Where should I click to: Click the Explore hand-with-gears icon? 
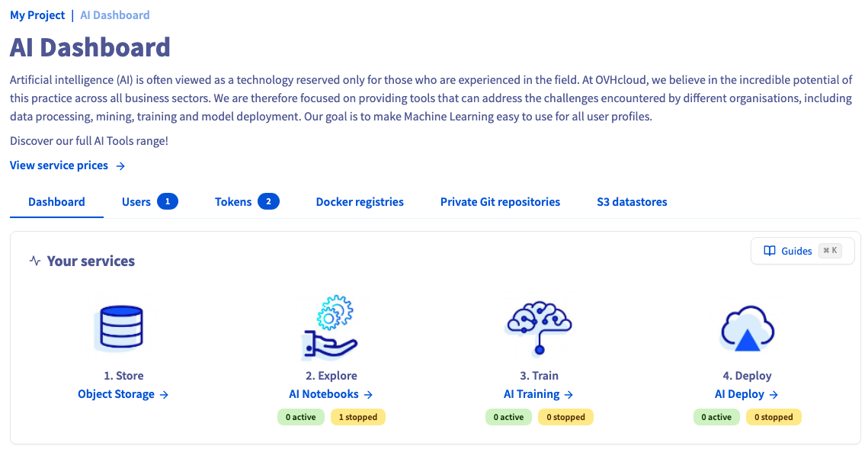pos(330,328)
